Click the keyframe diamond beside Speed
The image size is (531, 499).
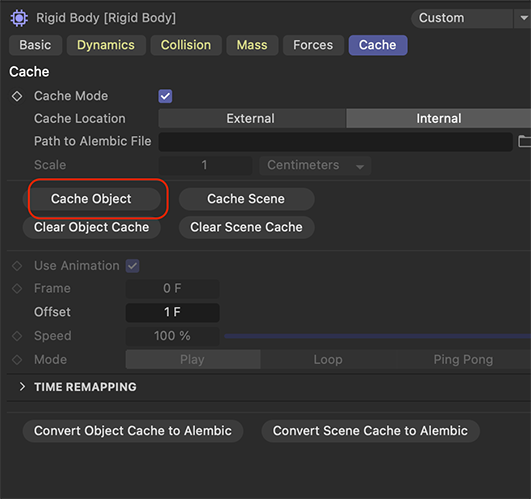coord(17,336)
